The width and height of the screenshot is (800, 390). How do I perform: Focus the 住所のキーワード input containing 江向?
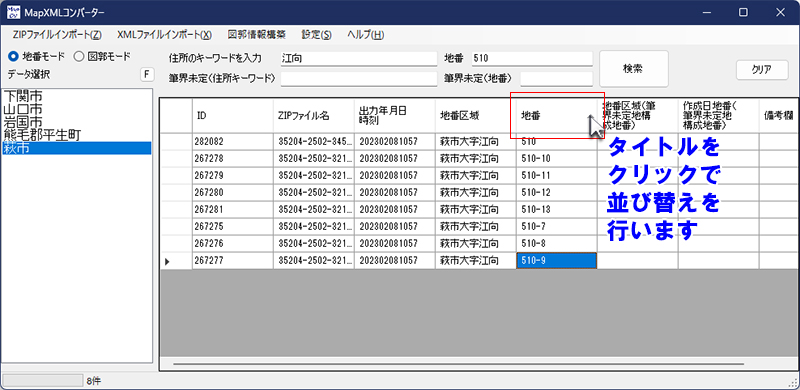[359, 59]
